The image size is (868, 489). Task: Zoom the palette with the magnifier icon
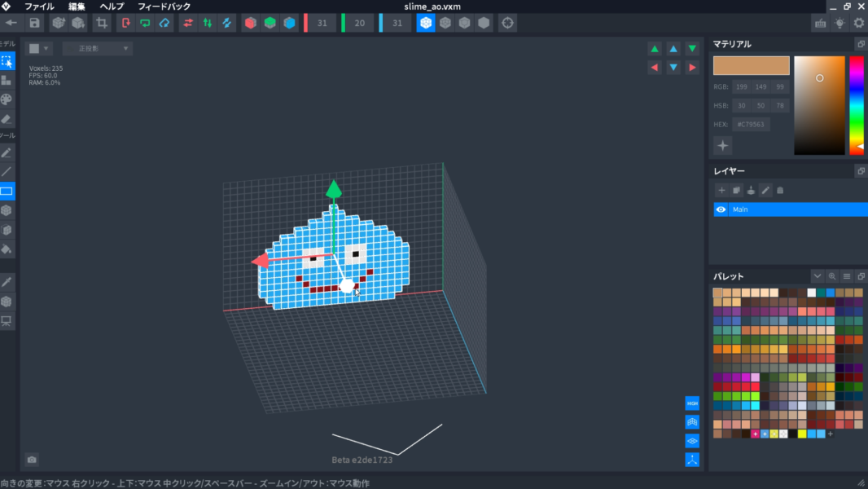point(832,276)
